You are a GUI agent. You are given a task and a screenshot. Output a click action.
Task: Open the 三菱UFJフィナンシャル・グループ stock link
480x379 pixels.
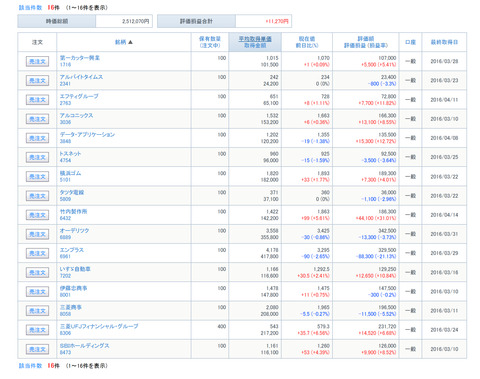click(x=99, y=326)
